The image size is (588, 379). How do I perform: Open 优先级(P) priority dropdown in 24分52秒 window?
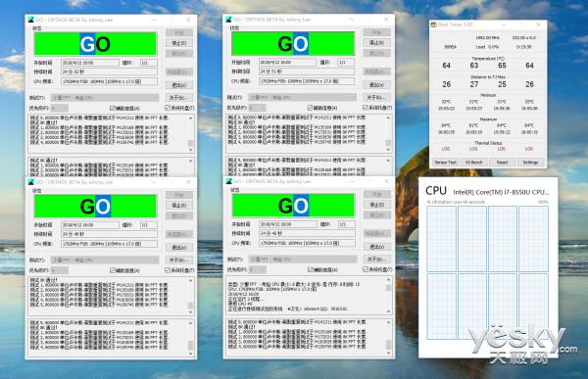click(x=59, y=108)
